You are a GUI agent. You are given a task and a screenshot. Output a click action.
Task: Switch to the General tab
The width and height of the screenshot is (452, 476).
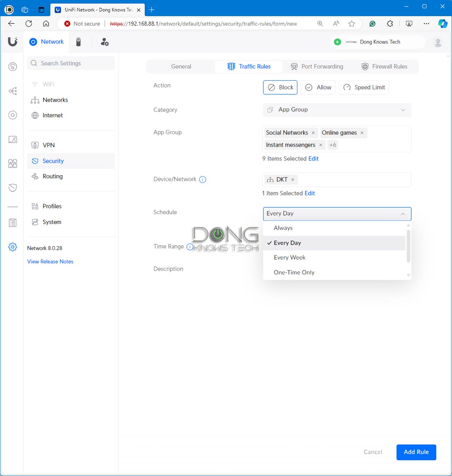point(181,66)
